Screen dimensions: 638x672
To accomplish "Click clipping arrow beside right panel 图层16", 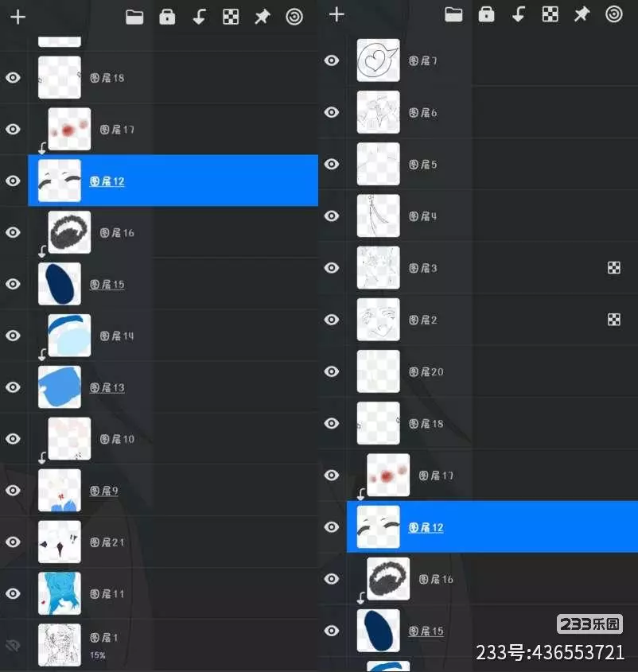I will point(361,597).
